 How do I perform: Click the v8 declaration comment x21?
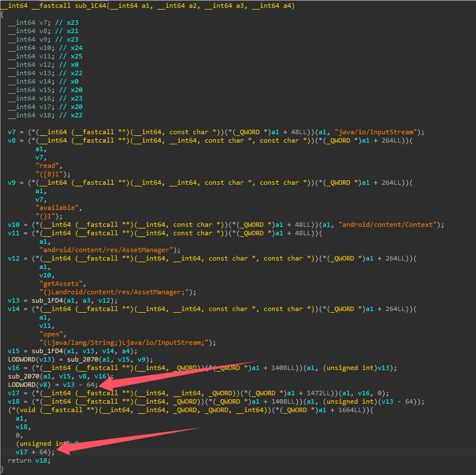click(67, 31)
